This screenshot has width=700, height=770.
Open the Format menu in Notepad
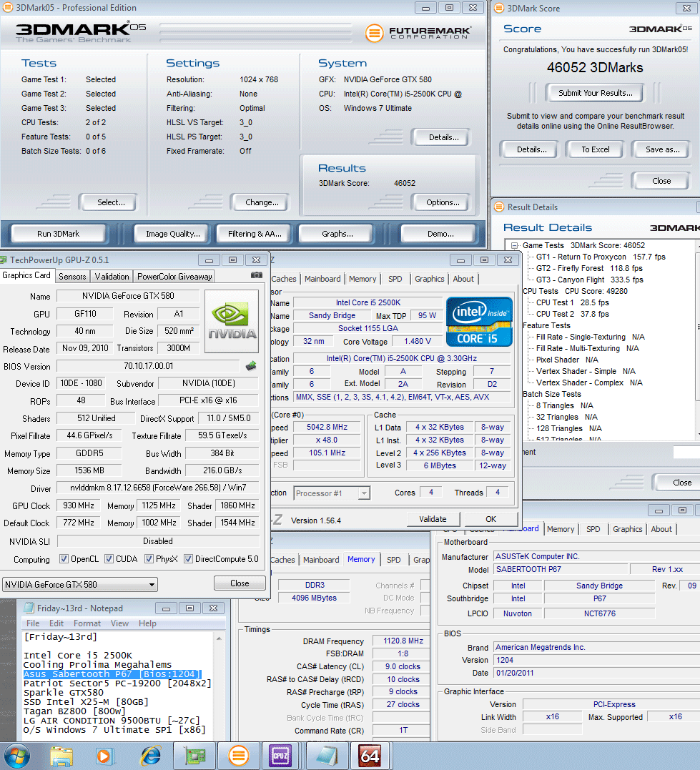(x=87, y=623)
